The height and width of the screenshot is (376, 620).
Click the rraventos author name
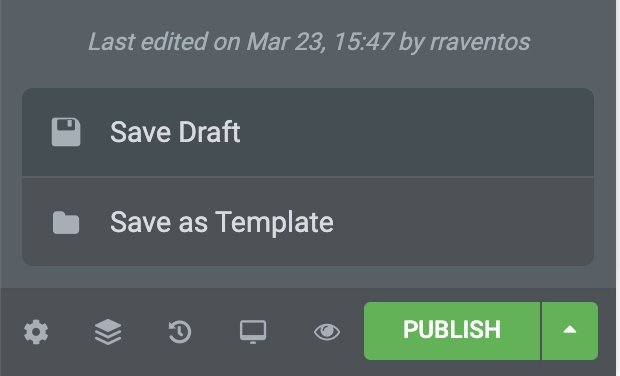tap(480, 42)
